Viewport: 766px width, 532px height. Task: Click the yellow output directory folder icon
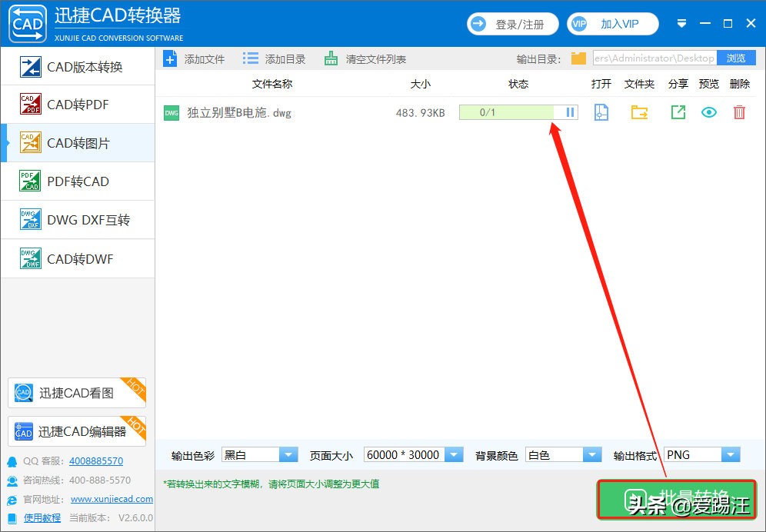click(x=578, y=58)
